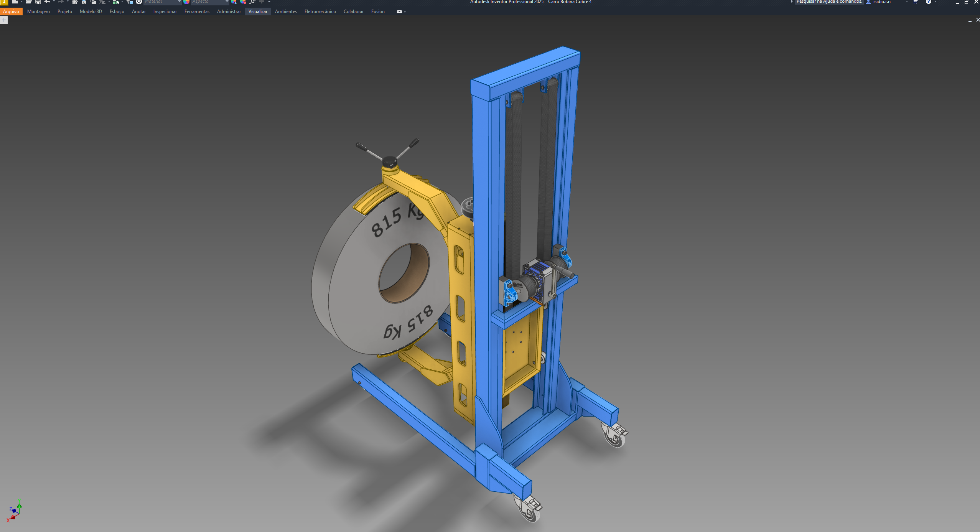980x532 pixels.
Task: Click the Save icon in quick access toolbar
Action: point(38,2)
